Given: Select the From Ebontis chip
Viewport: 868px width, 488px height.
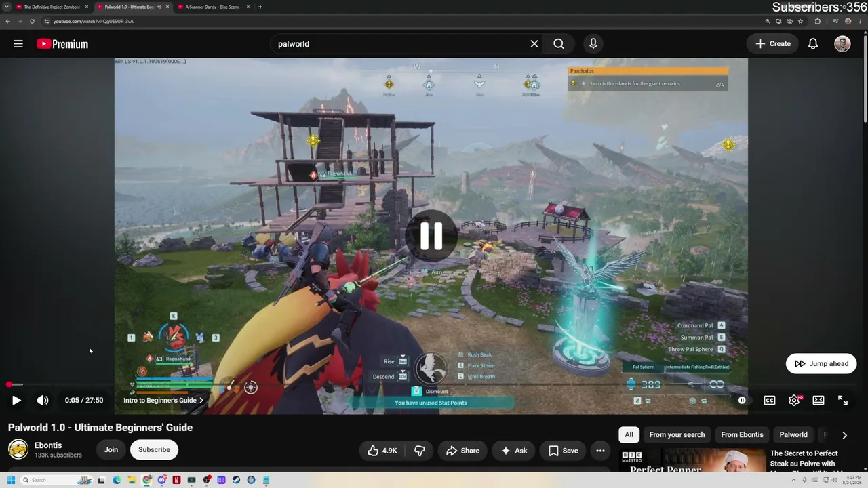Looking at the screenshot, I should [x=742, y=435].
